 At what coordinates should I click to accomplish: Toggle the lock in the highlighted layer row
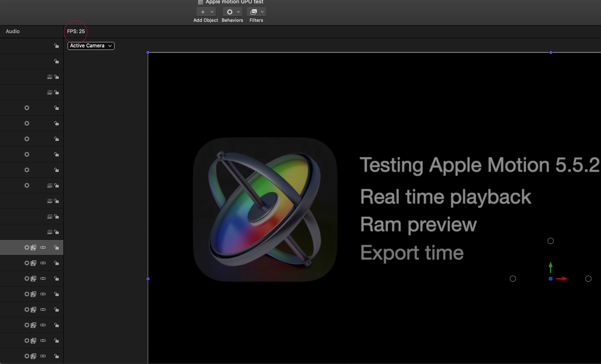(x=56, y=247)
